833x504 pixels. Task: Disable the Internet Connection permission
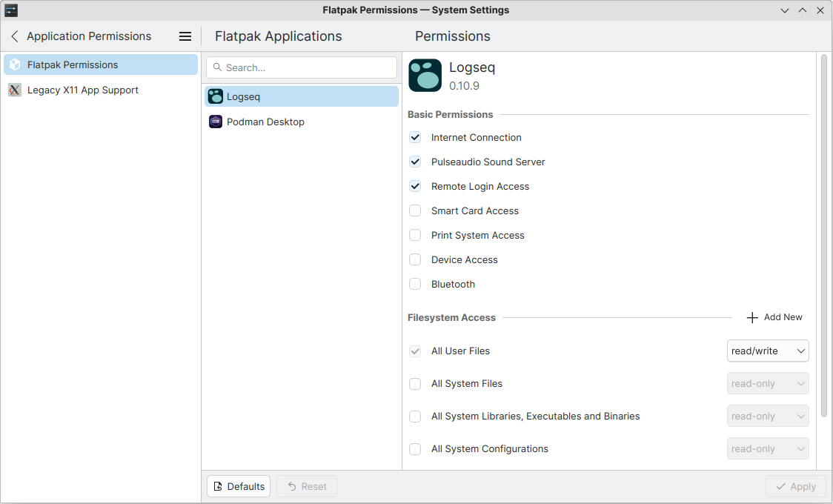tap(415, 138)
